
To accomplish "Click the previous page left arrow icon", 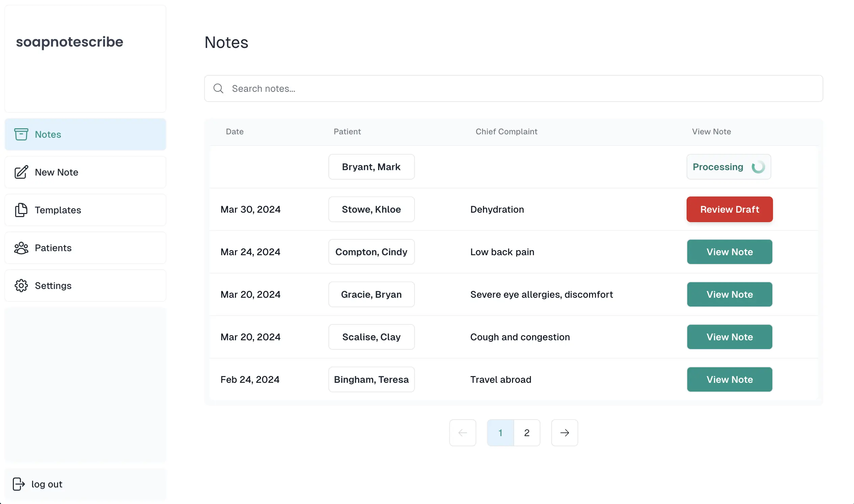I will point(462,433).
